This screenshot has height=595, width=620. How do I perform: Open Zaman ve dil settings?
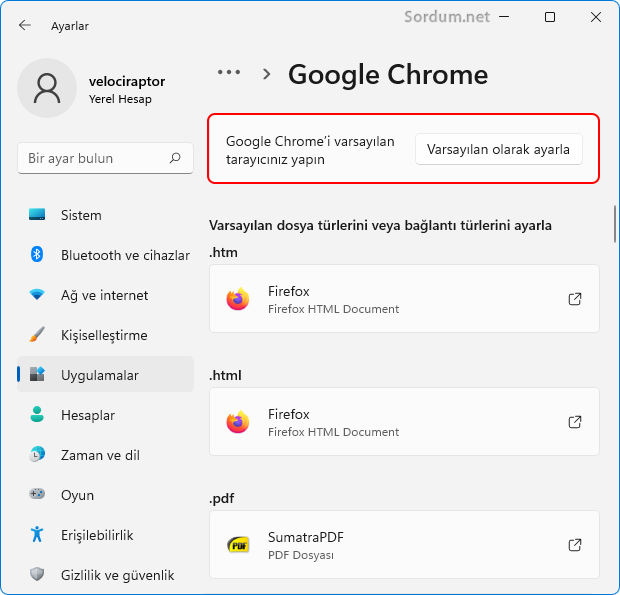click(106, 454)
